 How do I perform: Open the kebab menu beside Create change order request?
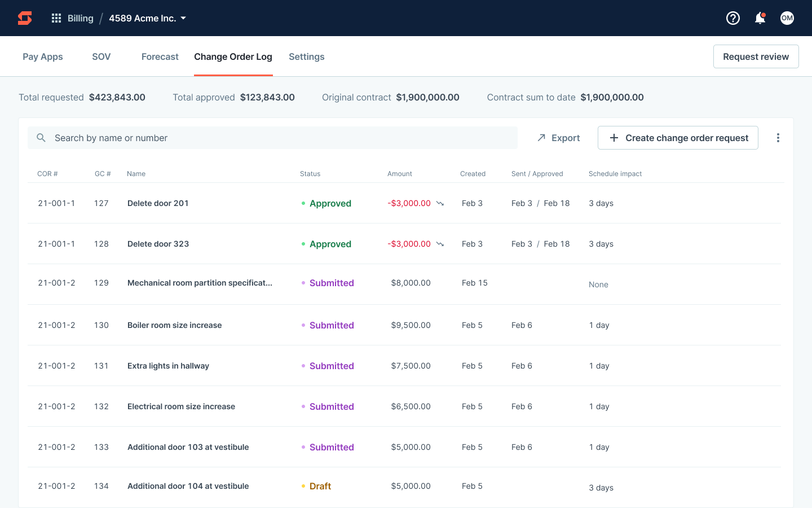tap(778, 137)
